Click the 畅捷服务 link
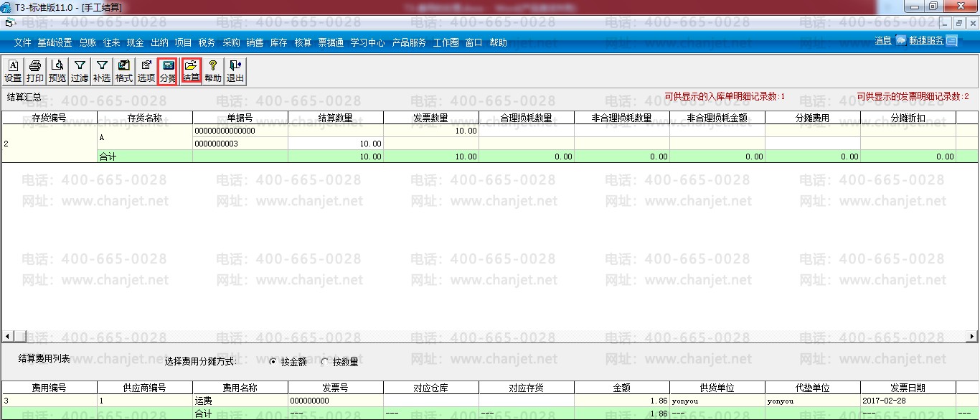The image size is (980, 420). tap(926, 41)
